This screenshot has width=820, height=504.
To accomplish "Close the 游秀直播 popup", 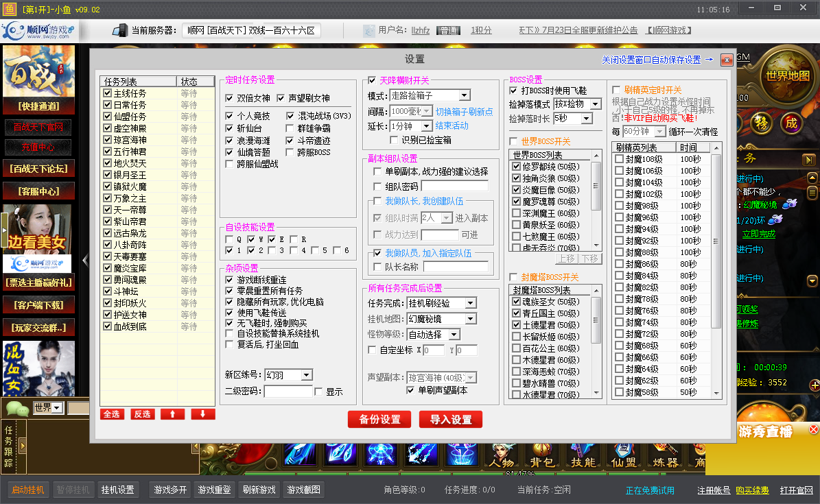I will 813,429.
